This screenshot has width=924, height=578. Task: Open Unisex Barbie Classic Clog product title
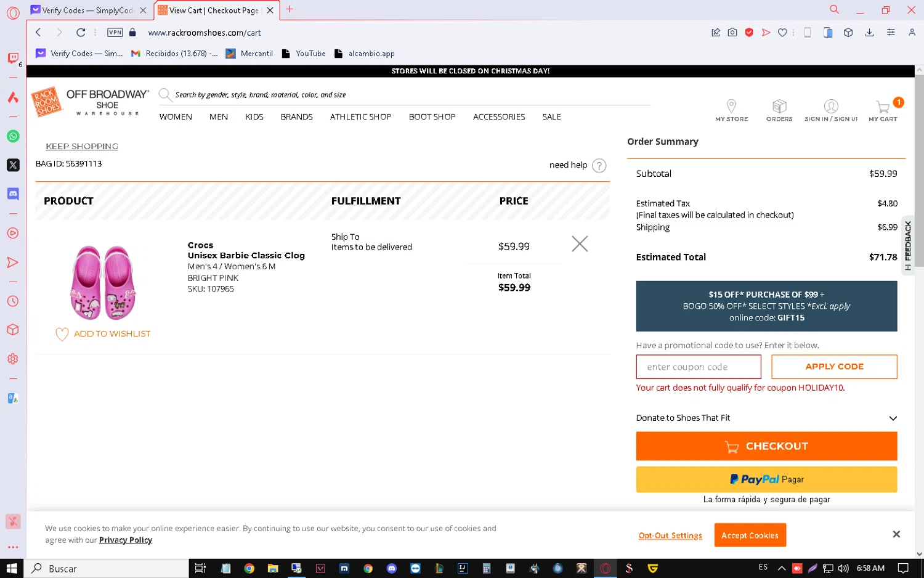(x=246, y=256)
